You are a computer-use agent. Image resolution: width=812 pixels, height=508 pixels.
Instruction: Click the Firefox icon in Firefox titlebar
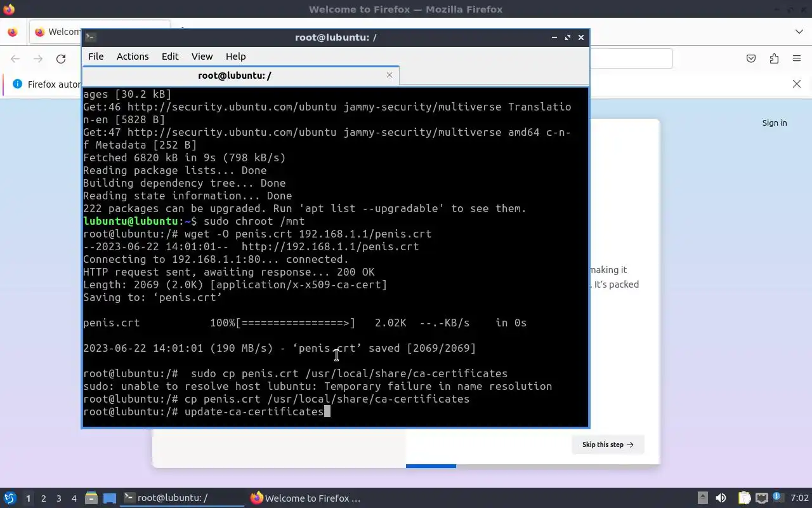pyautogui.click(x=9, y=9)
